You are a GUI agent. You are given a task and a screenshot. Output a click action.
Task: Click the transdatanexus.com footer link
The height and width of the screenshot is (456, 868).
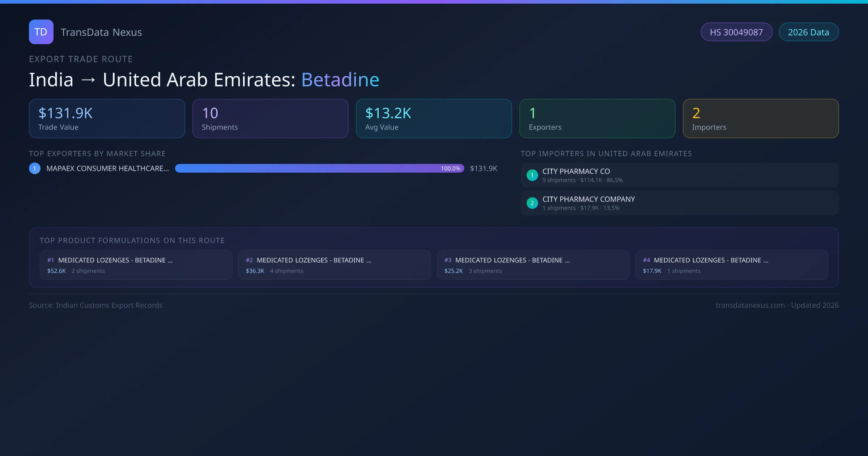tap(750, 305)
